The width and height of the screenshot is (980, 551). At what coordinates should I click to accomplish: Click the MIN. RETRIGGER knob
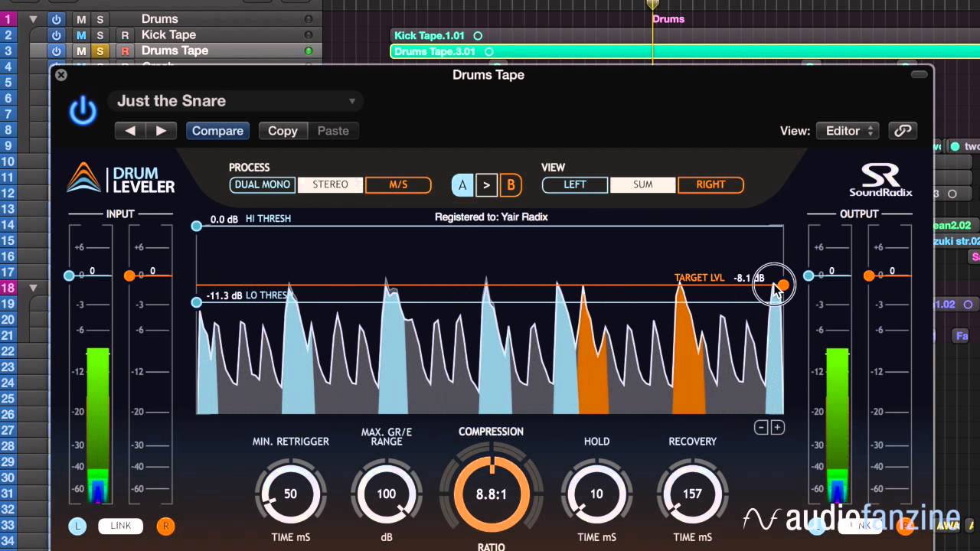click(x=290, y=494)
